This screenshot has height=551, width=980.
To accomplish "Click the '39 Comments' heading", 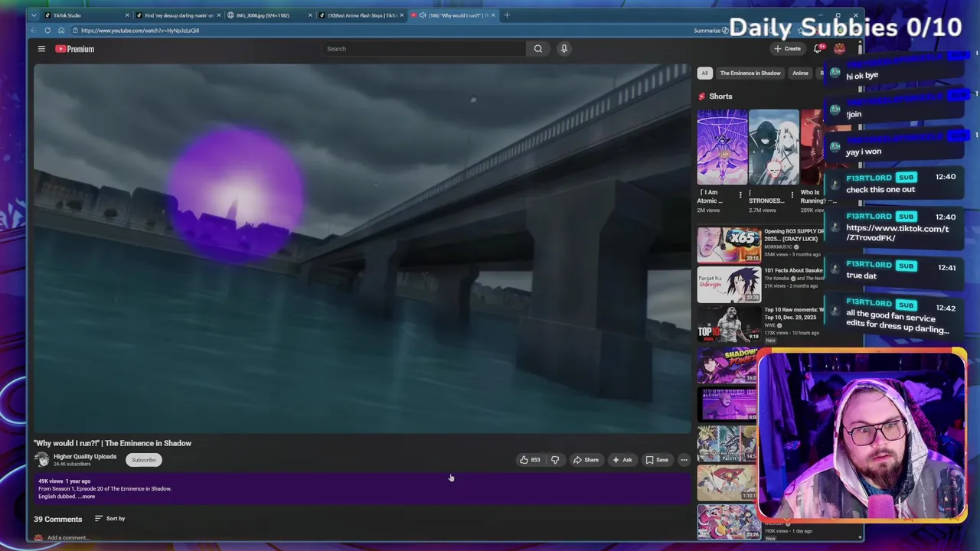I will 57,519.
